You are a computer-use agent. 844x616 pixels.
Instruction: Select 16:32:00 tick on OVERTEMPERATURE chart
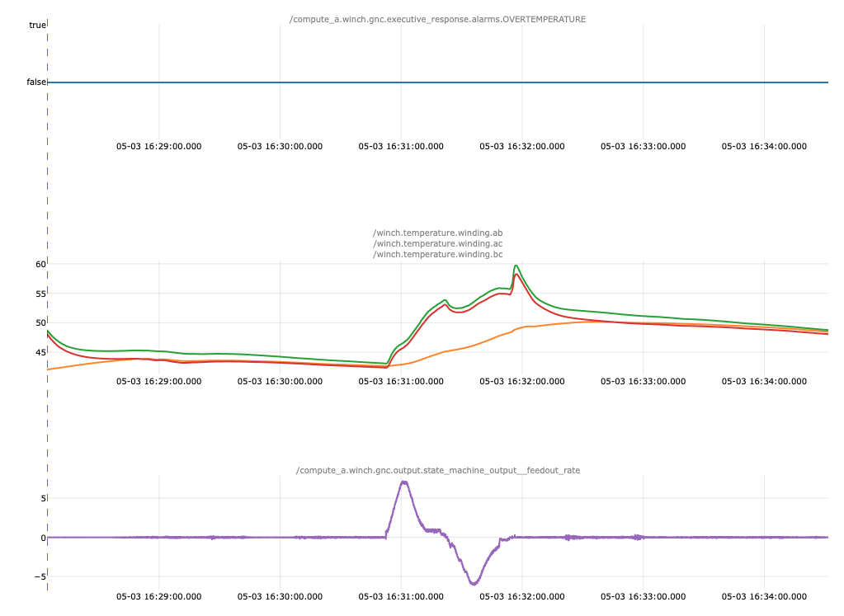[522, 146]
